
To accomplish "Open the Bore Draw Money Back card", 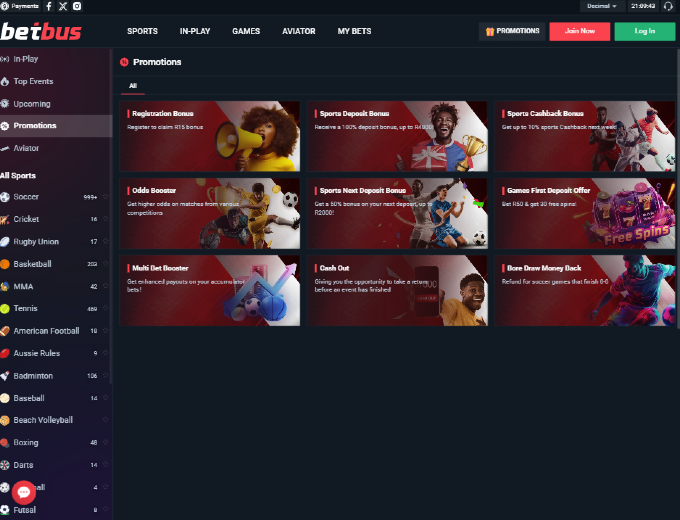I will coord(585,291).
